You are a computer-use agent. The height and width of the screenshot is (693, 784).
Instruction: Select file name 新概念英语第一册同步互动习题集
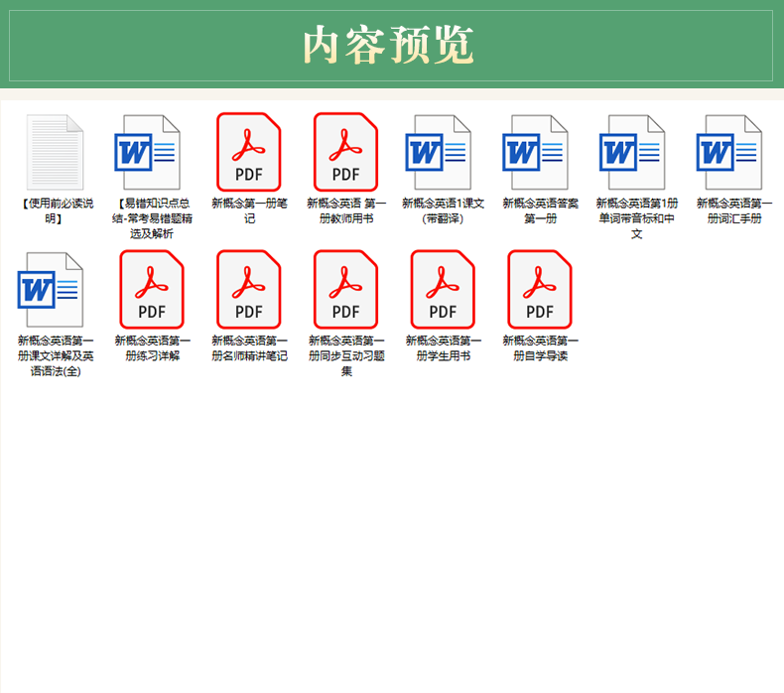point(346,355)
